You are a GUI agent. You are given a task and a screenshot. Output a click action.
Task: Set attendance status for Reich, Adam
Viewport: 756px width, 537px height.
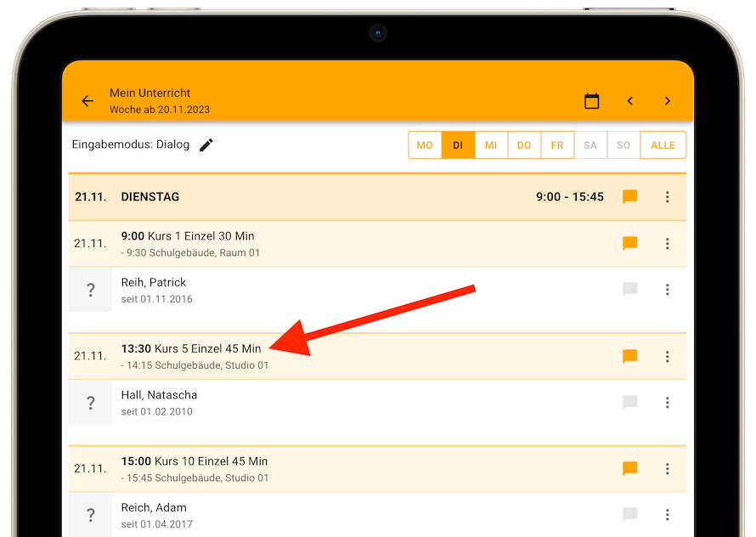91,515
